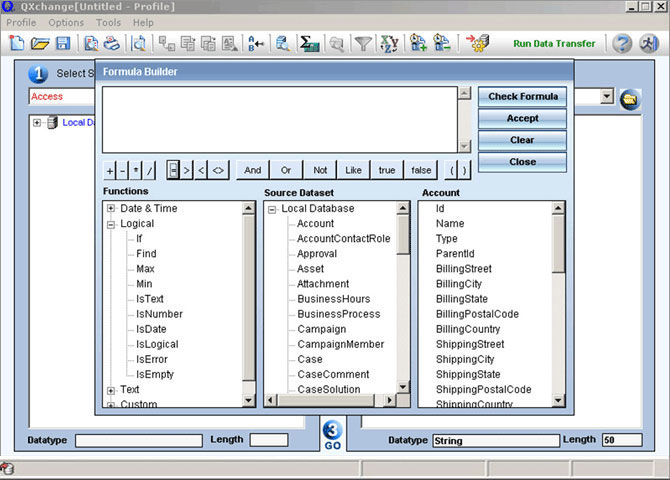The height and width of the screenshot is (480, 670).
Task: Click the Accept button
Action: [x=522, y=118]
